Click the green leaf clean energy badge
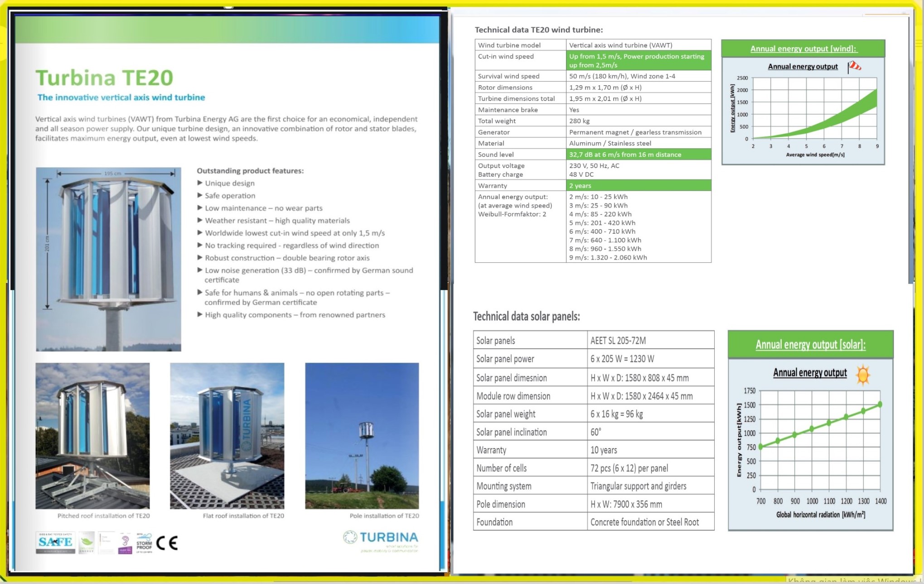924x584 pixels. click(x=87, y=542)
